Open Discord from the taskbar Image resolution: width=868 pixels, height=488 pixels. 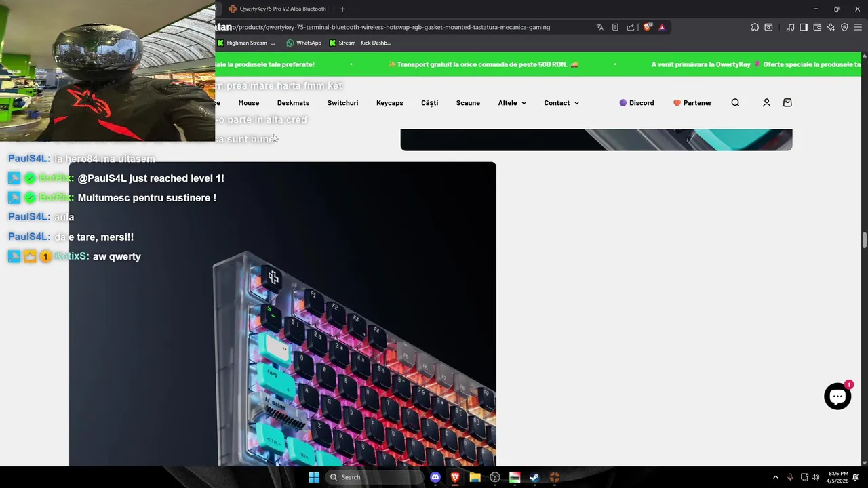(435, 477)
